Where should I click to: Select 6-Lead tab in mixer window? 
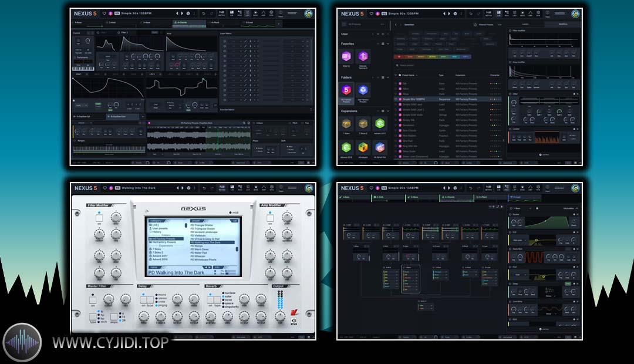524,197
